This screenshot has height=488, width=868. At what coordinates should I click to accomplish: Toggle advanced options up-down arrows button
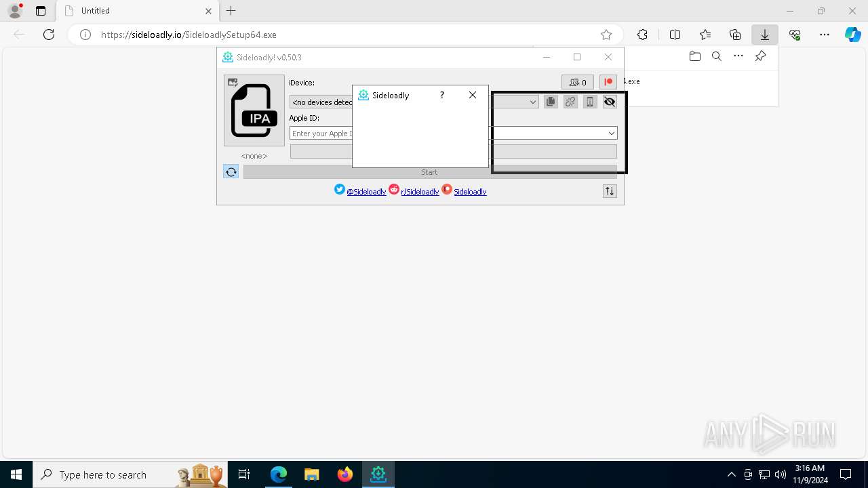click(610, 191)
